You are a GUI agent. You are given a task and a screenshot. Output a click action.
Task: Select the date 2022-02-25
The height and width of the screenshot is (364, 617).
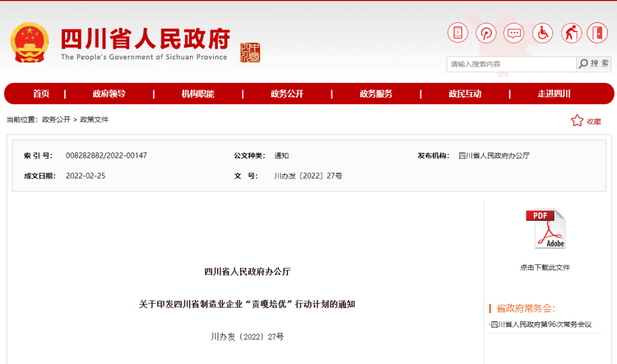click(85, 176)
